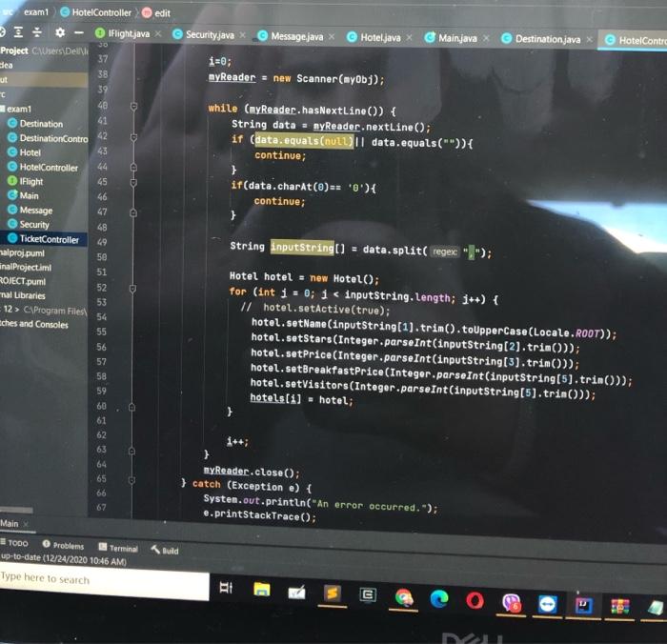Collapse the for loop fold at line 52
Viewport: 667px width, 644px height.
[x=132, y=289]
